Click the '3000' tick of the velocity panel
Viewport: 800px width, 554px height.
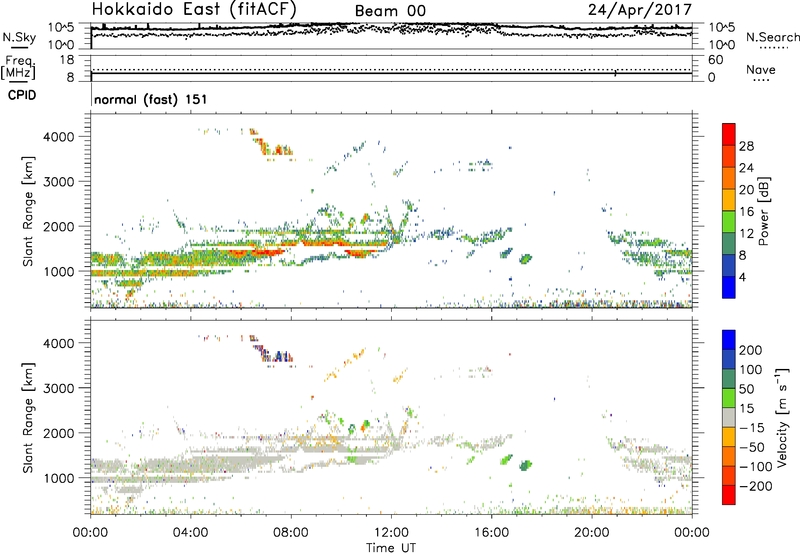point(59,388)
